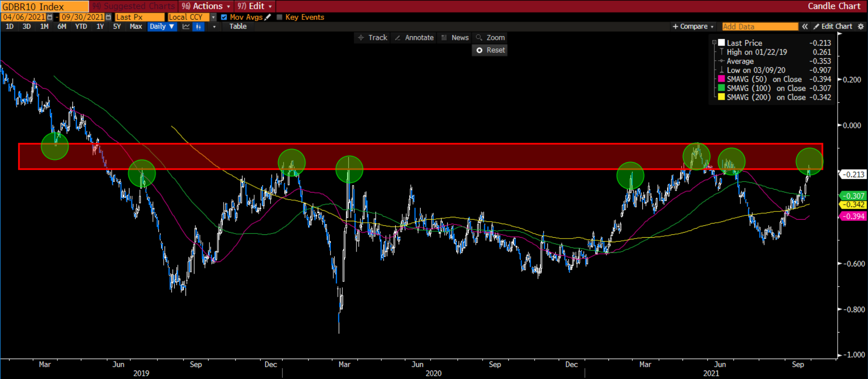Viewport: 868px width, 379px height.
Task: Switch to Table view
Action: click(238, 27)
